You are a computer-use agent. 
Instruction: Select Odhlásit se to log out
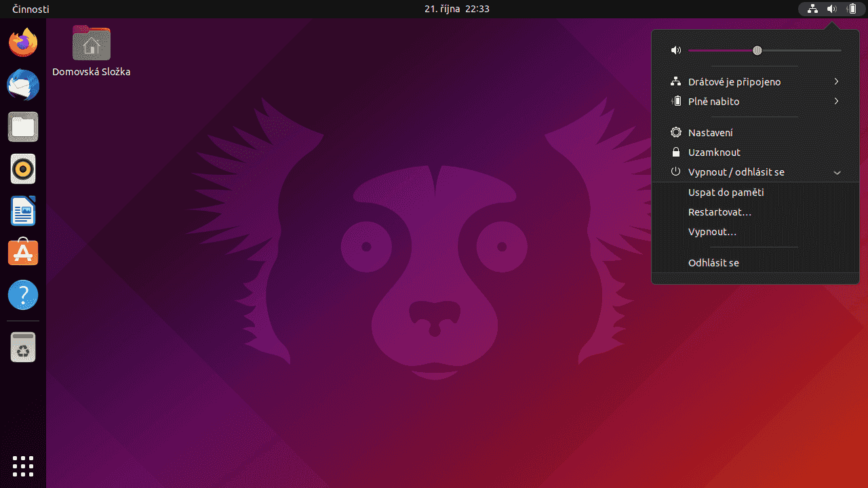[x=713, y=262]
